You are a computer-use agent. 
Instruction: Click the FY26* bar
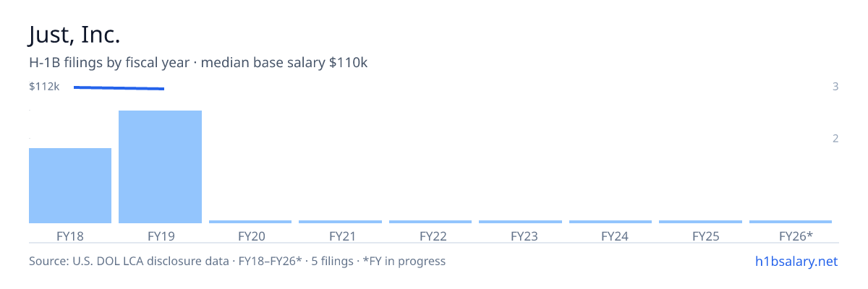point(791,222)
